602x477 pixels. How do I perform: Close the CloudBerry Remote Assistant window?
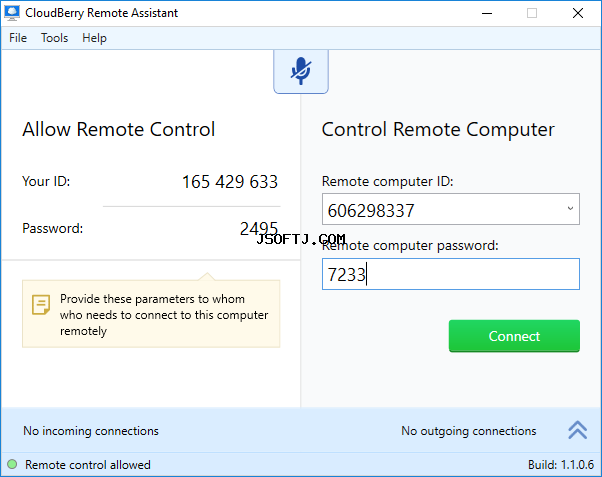coord(578,13)
